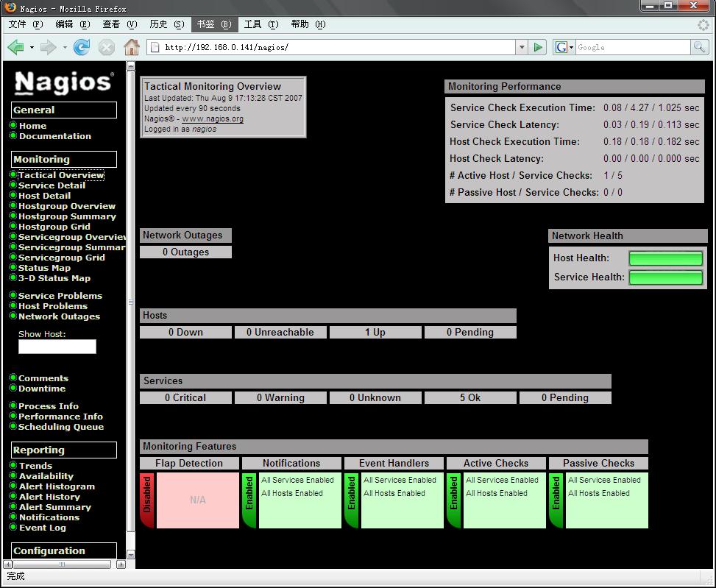This screenshot has width=716, height=588.
Task: Click the 5 Ok services cell
Action: click(x=470, y=397)
